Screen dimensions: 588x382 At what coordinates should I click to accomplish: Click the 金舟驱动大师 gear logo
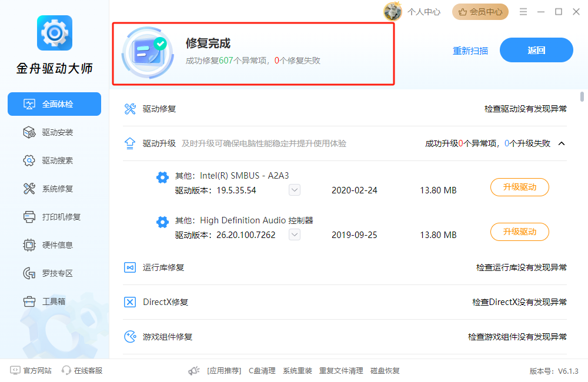coord(55,33)
